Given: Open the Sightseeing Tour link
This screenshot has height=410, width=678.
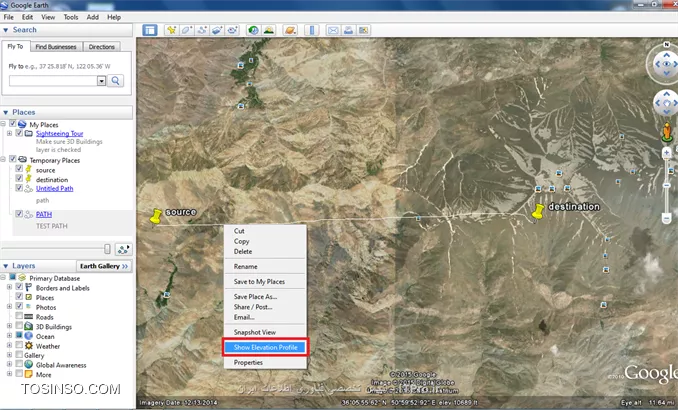Looking at the screenshot, I should point(60,134).
